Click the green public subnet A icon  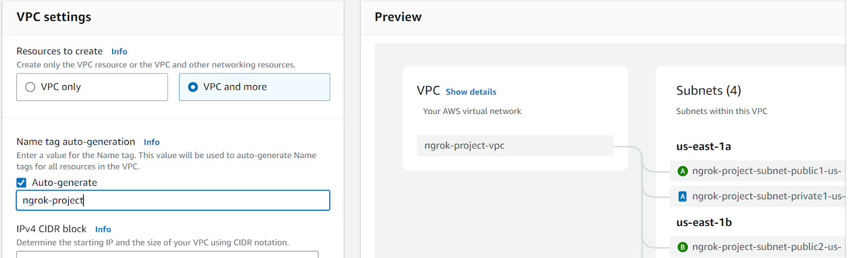(682, 171)
